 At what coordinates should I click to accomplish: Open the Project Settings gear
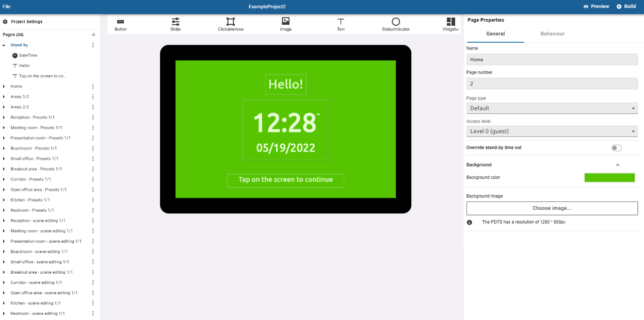click(6, 21)
